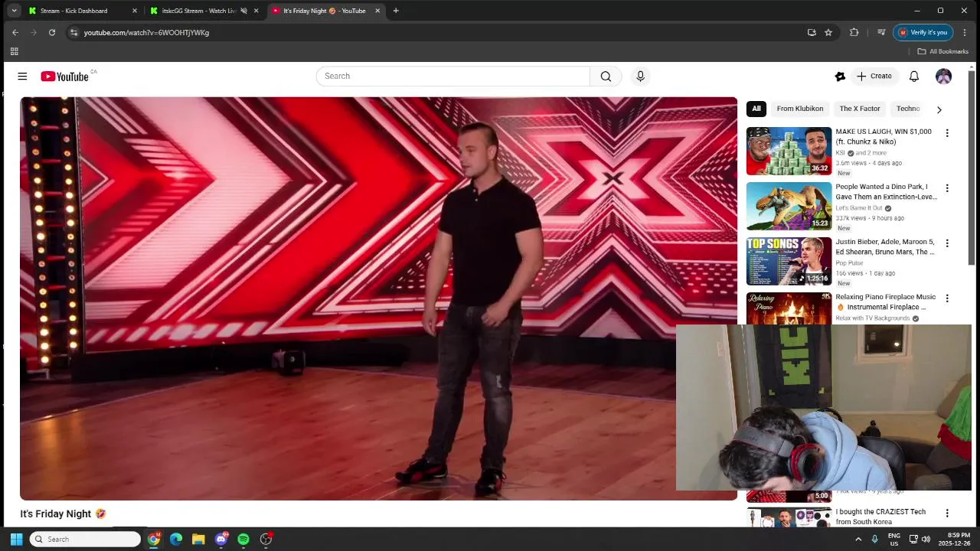980x551 pixels.
Task: Click the system tray microphone icon
Action: (x=874, y=540)
